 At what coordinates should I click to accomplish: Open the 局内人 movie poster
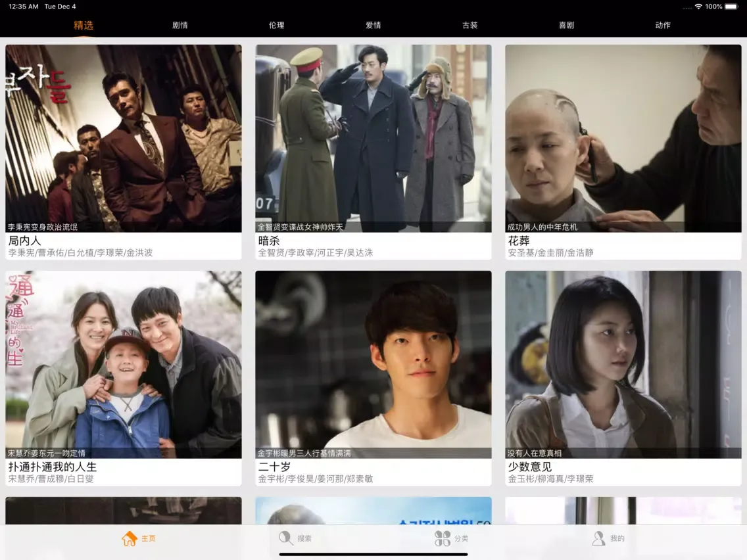click(x=124, y=138)
